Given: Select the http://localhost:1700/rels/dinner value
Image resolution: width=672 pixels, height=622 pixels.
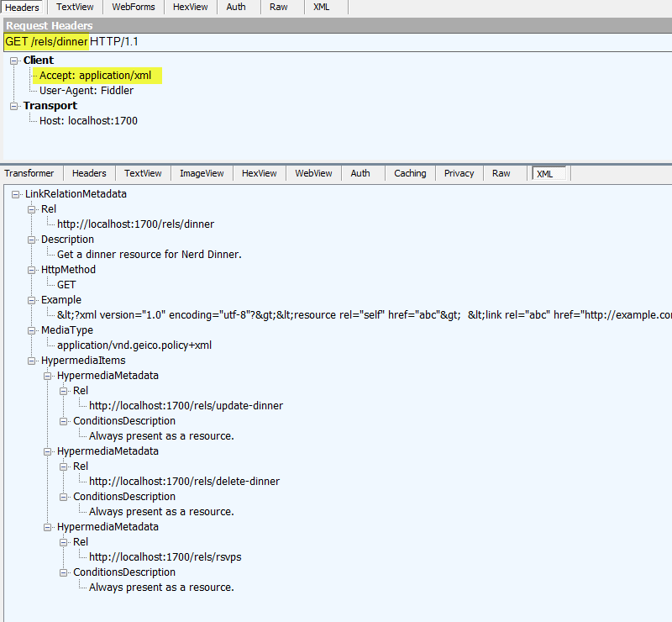Looking at the screenshot, I should click(x=135, y=224).
